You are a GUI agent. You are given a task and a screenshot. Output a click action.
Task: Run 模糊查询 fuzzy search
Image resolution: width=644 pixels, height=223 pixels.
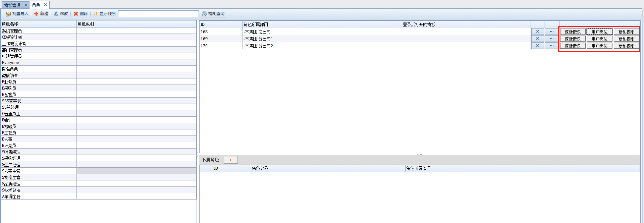tap(213, 14)
